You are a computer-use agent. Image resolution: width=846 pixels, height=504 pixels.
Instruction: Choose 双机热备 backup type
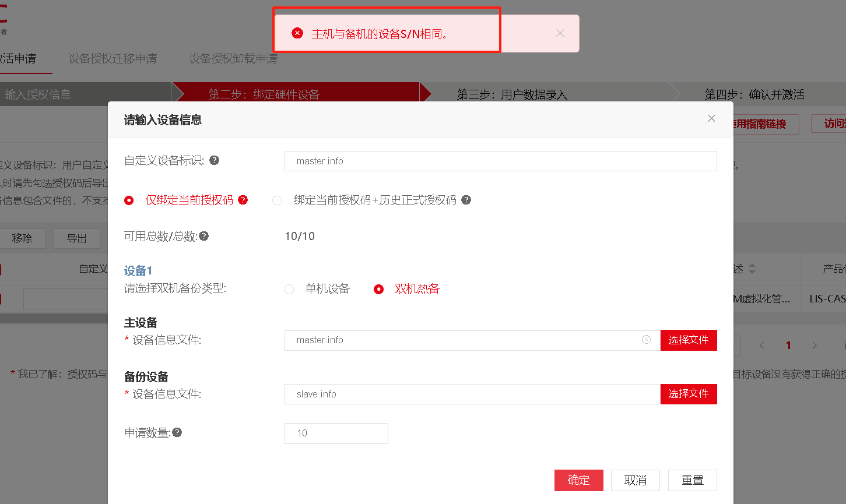[x=379, y=289]
